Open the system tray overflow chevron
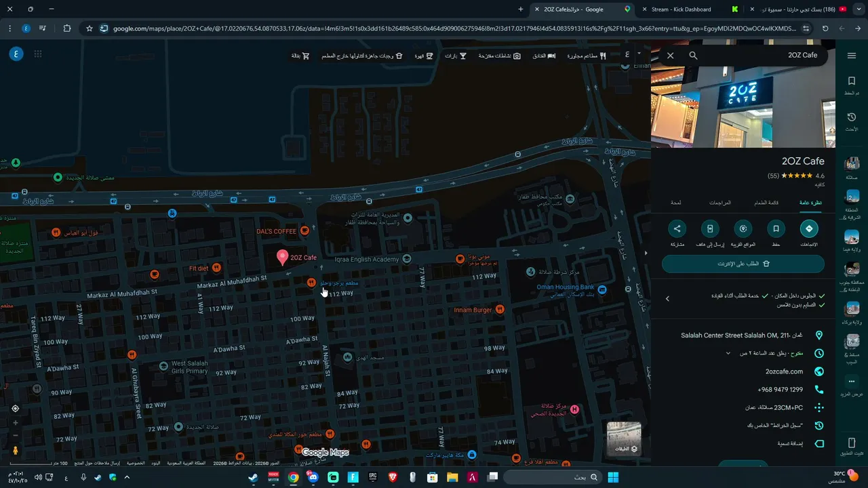868x488 pixels. pyautogui.click(x=126, y=477)
